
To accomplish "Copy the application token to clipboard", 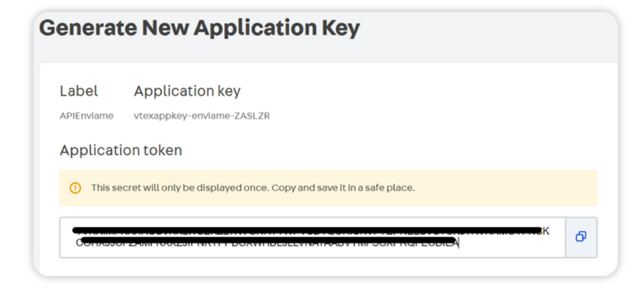I will 581,237.
